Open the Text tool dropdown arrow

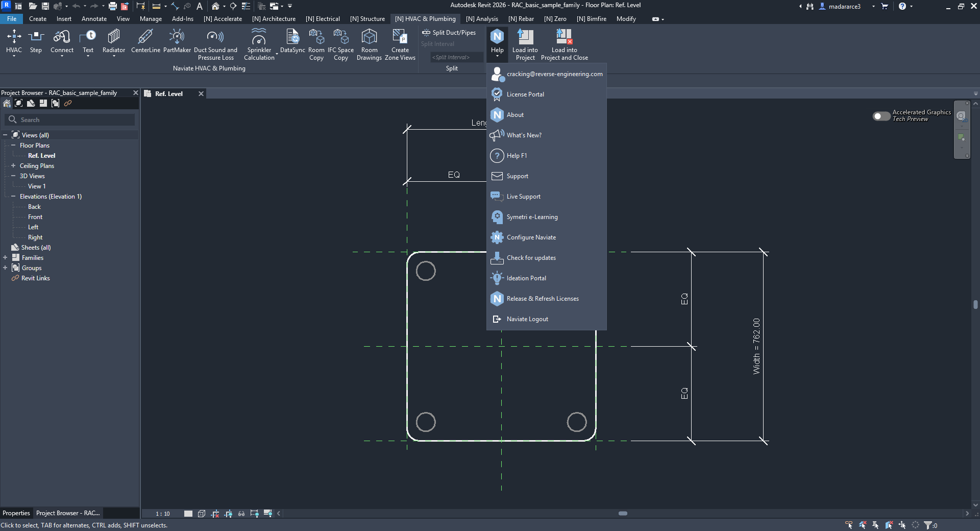[88, 56]
